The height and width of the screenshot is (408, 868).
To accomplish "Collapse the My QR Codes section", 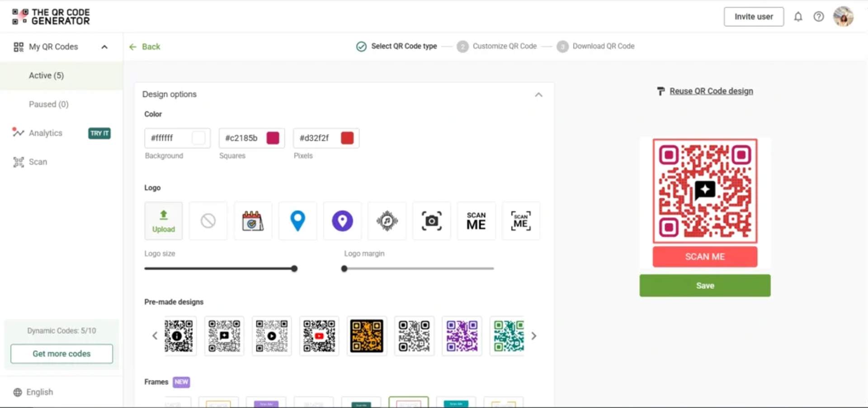I will point(104,47).
